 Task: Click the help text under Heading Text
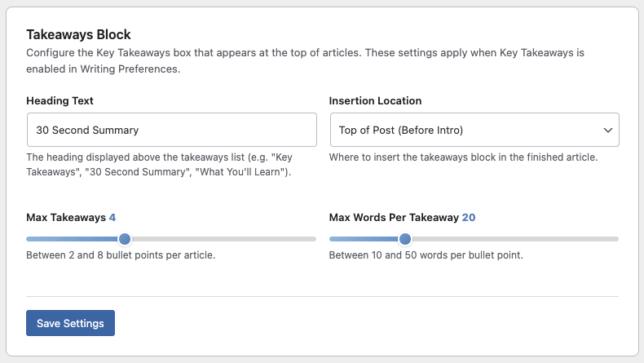coord(159,165)
